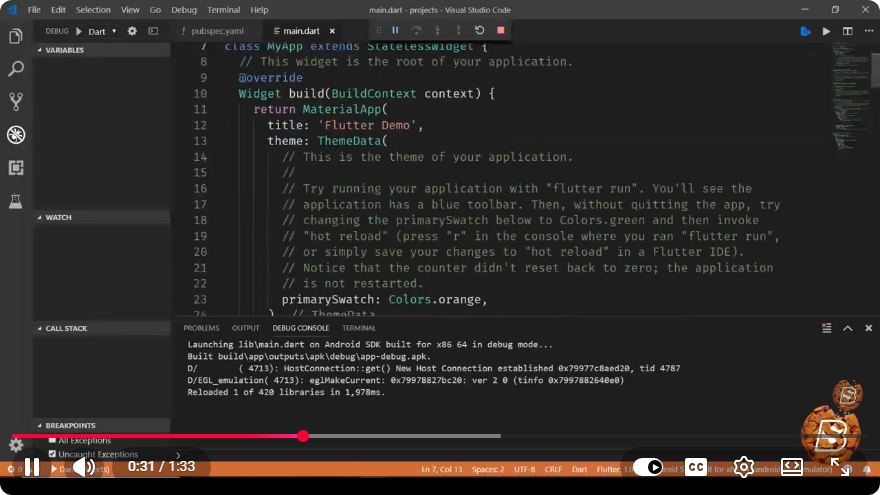Screen dimensions: 880x495
Task: Toggle the All Exceptions breakpoint checkbox
Action: pos(52,440)
